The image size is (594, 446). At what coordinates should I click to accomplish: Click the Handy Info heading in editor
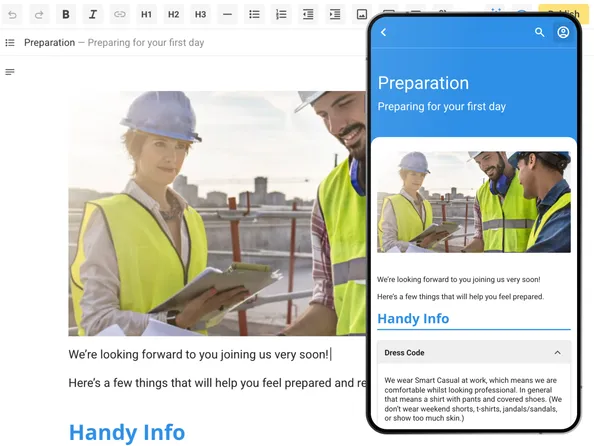click(127, 432)
